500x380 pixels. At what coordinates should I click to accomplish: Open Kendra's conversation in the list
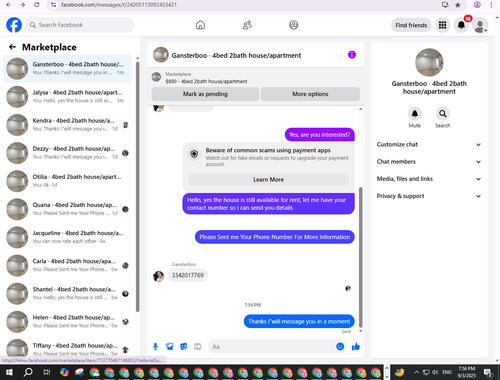tap(68, 125)
